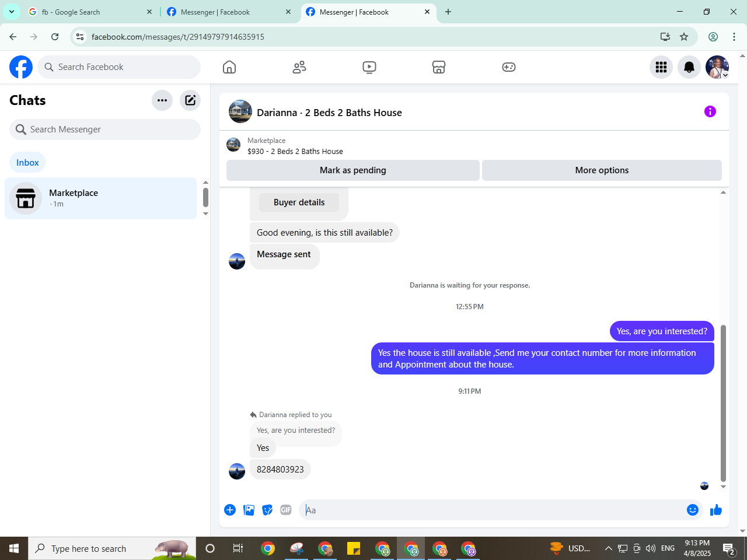Click the $930 - 2 Beds 2 Baths House listing
This screenshot has height=560, width=747.
(x=295, y=151)
